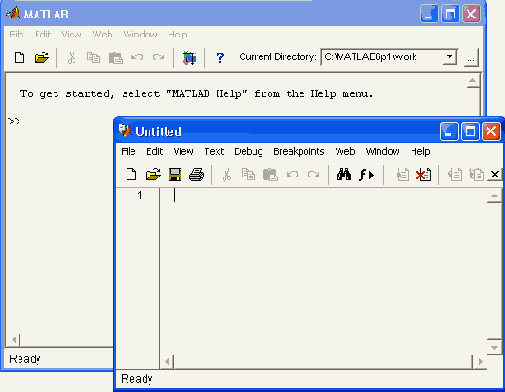Open Edit menu in Untitled editor
Viewport: 505px width, 392px height.
coord(154,152)
